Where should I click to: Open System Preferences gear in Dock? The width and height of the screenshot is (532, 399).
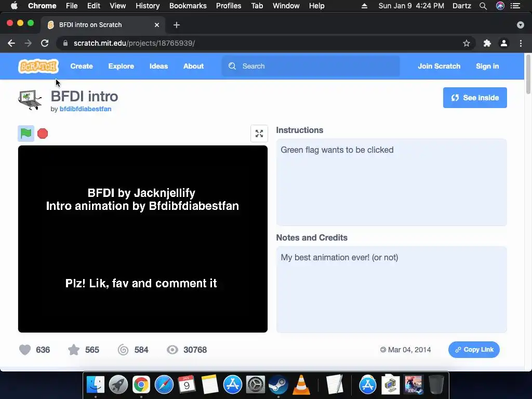click(x=255, y=385)
